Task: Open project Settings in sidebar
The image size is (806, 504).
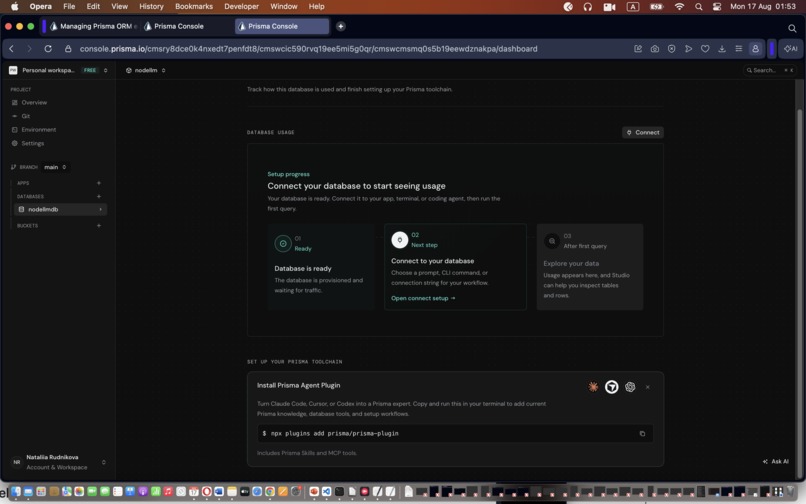Action: [x=32, y=143]
